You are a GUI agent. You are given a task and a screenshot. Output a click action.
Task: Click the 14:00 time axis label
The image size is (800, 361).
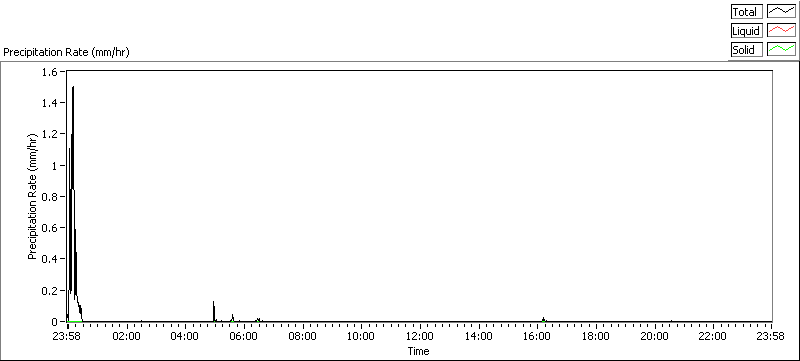(479, 336)
